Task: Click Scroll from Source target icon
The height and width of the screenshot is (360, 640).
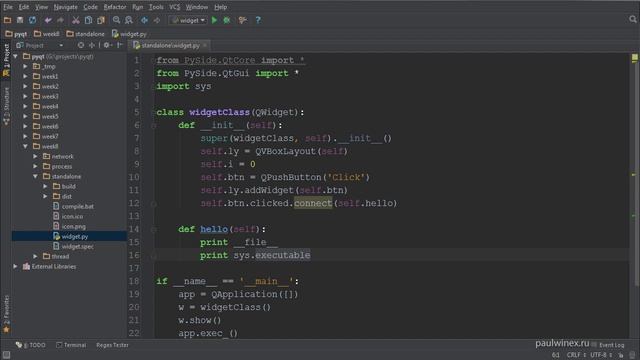Action: 81,45
